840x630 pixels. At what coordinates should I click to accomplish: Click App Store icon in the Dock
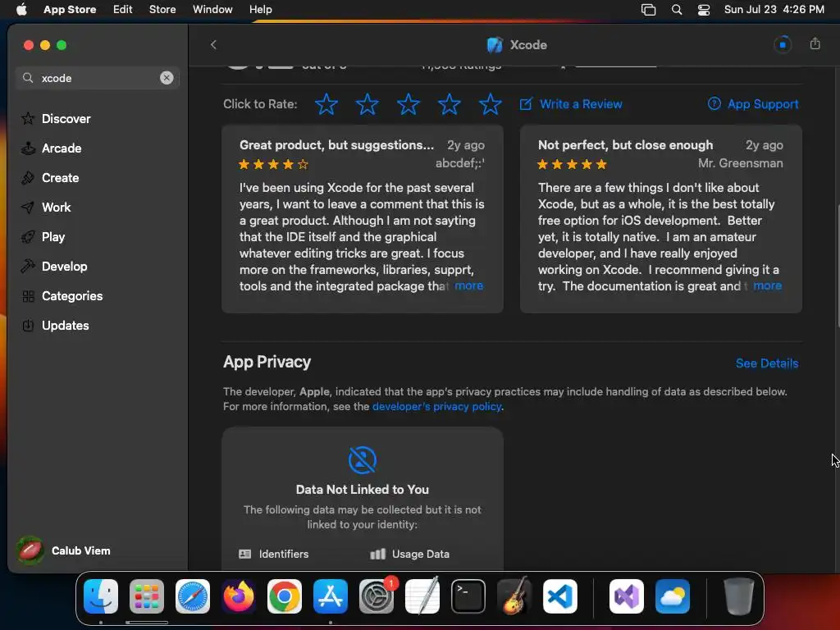(x=331, y=596)
